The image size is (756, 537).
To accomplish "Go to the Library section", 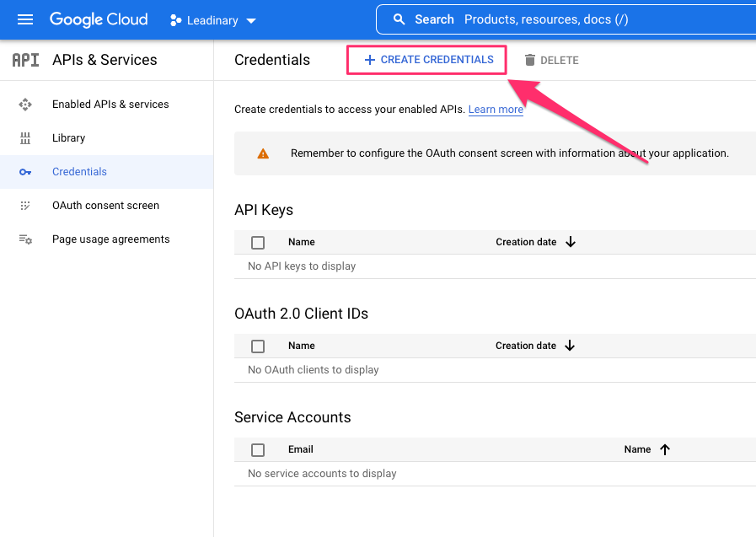I will [68, 138].
